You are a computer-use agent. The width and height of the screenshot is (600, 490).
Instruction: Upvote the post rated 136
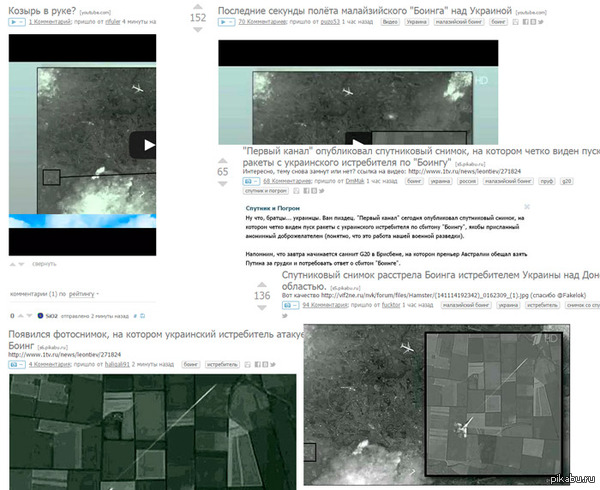pos(262,284)
